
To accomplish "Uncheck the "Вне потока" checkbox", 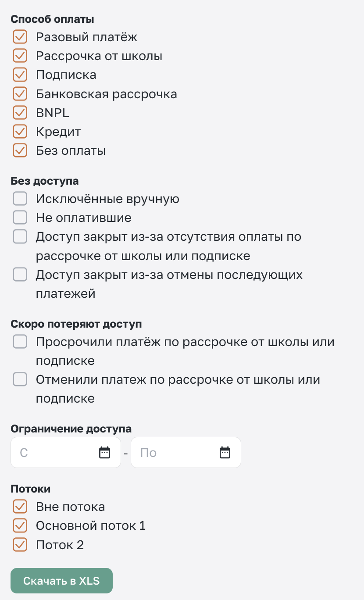I will [20, 507].
